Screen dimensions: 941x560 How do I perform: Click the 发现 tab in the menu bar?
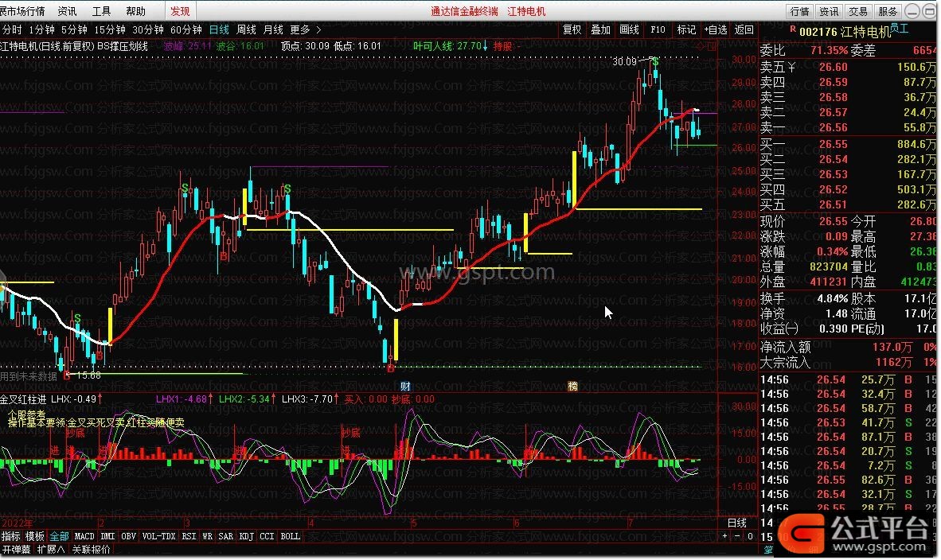pos(180,11)
